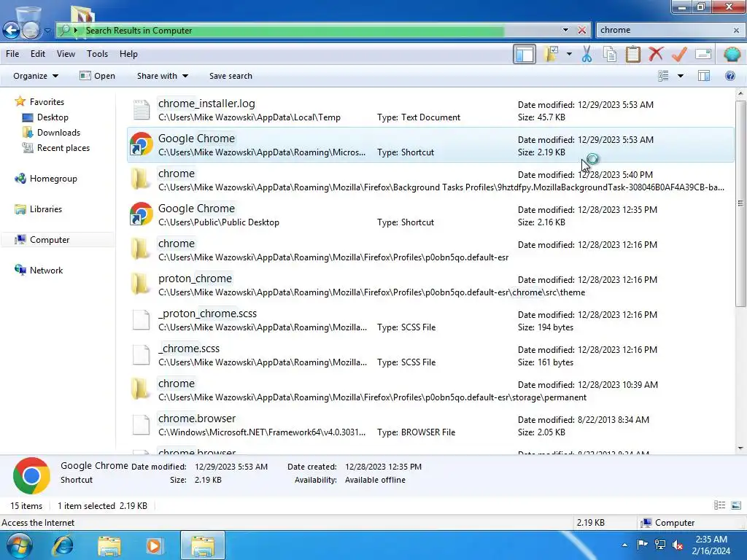Screen dimensions: 747x560
Task: Open the Tools menu
Action: click(97, 54)
